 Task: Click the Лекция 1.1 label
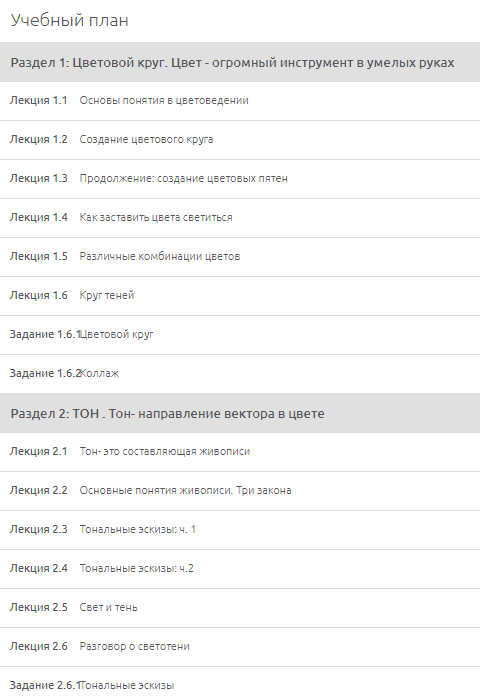[39, 100]
